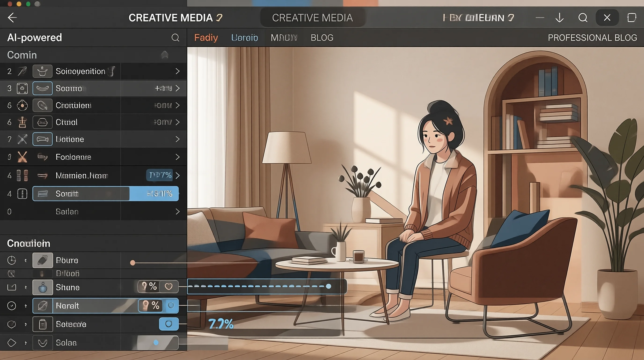Click the dashed blue slider handle
This screenshot has width=644, height=360.
329,286
